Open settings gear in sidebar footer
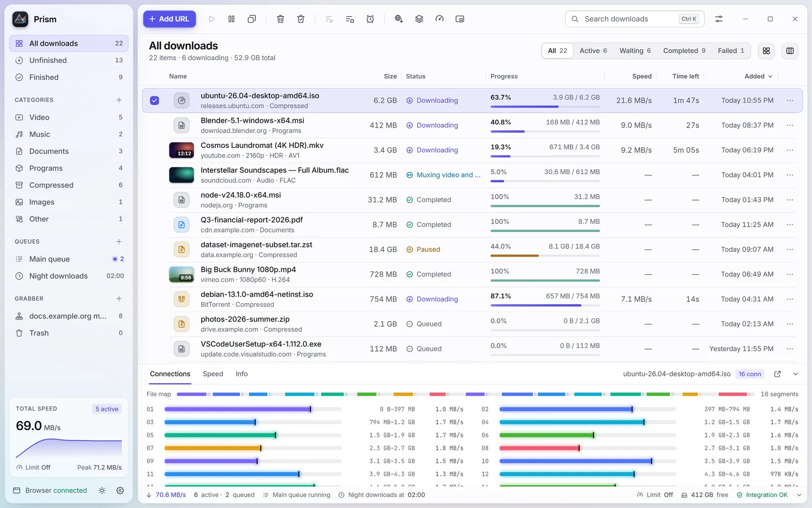This screenshot has width=812, height=508. [x=120, y=490]
